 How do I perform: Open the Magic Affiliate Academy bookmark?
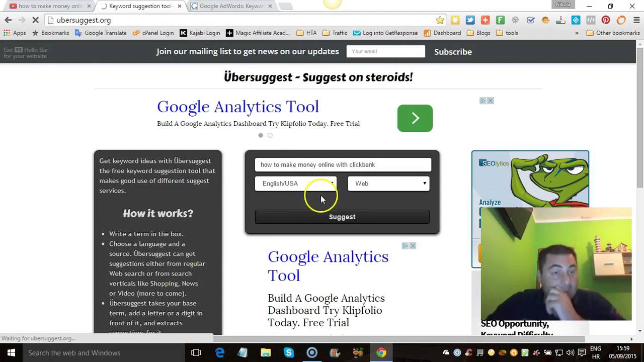[258, 33]
